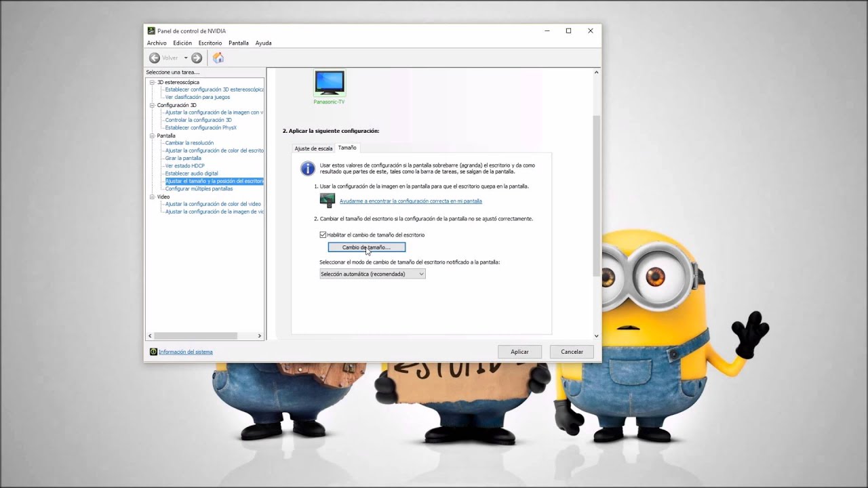Select the Panasonic-TV display icon
This screenshot has height=488, width=868.
pos(330,83)
